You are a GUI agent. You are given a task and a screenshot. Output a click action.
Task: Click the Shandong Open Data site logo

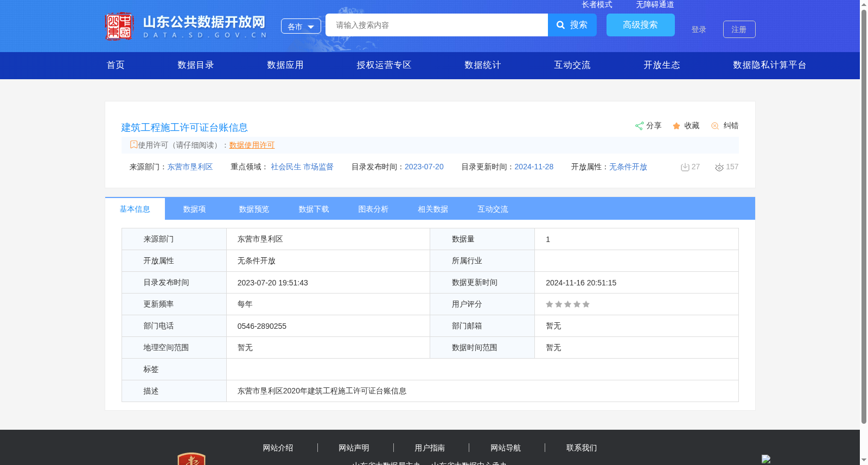tap(186, 26)
